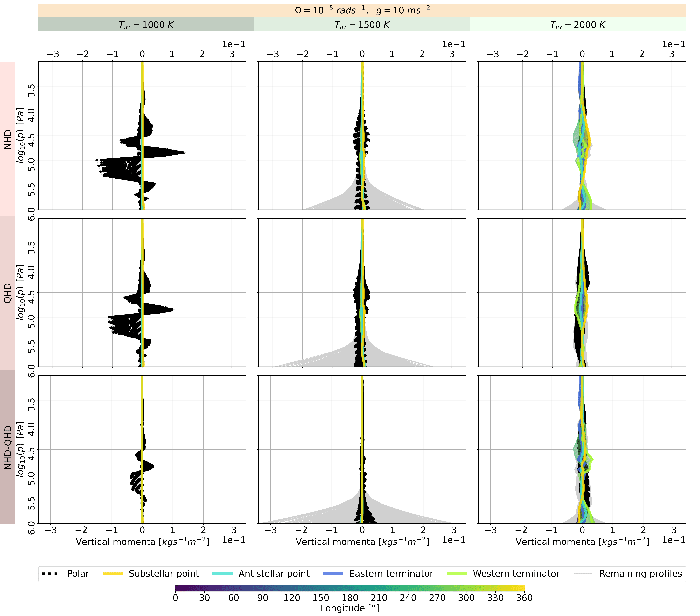Click the blue Eastern terminator line sample

click(x=333, y=574)
